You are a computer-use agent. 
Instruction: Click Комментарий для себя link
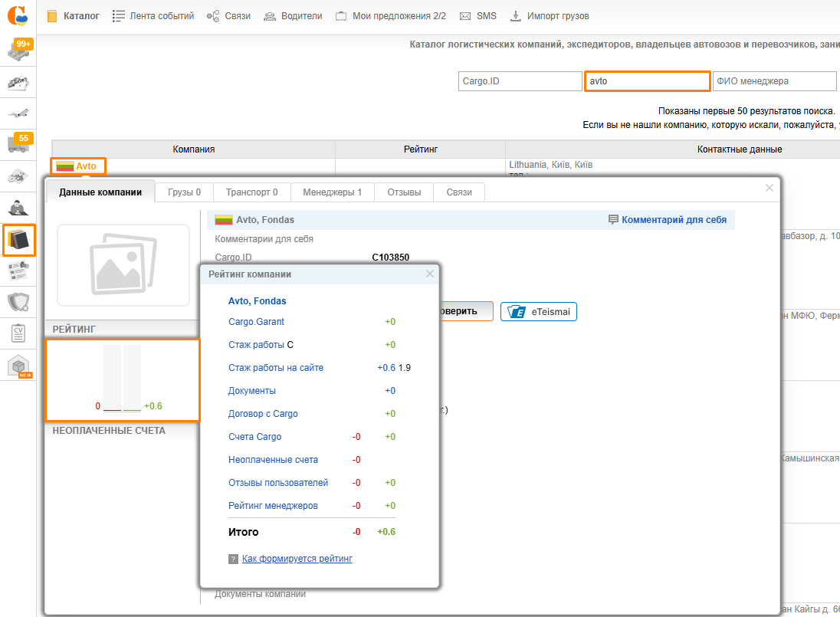[x=674, y=219]
